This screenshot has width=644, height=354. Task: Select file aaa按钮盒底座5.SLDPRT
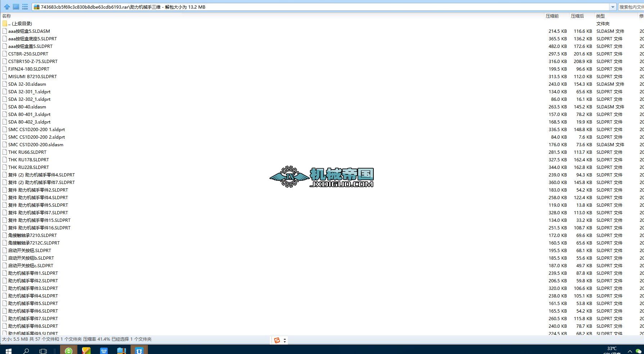[x=32, y=39]
